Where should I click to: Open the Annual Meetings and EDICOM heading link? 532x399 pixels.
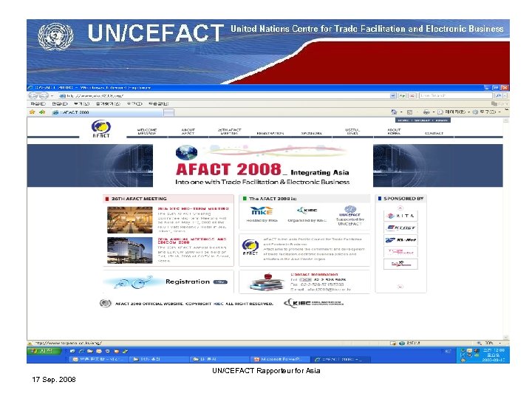[x=192, y=241]
